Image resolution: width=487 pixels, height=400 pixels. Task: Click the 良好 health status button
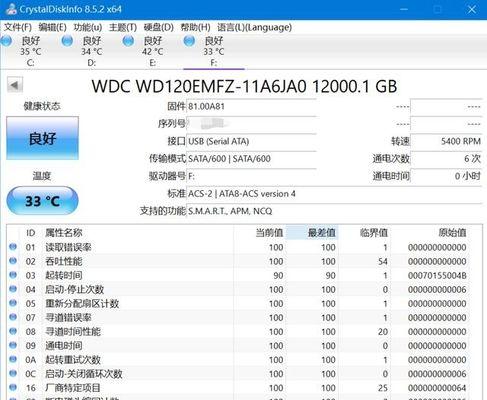click(x=42, y=138)
